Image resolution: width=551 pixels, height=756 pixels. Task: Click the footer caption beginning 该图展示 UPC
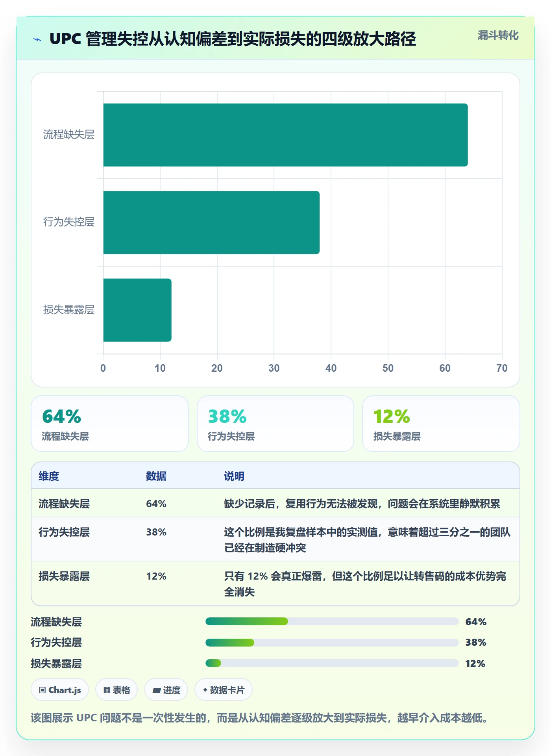259,718
